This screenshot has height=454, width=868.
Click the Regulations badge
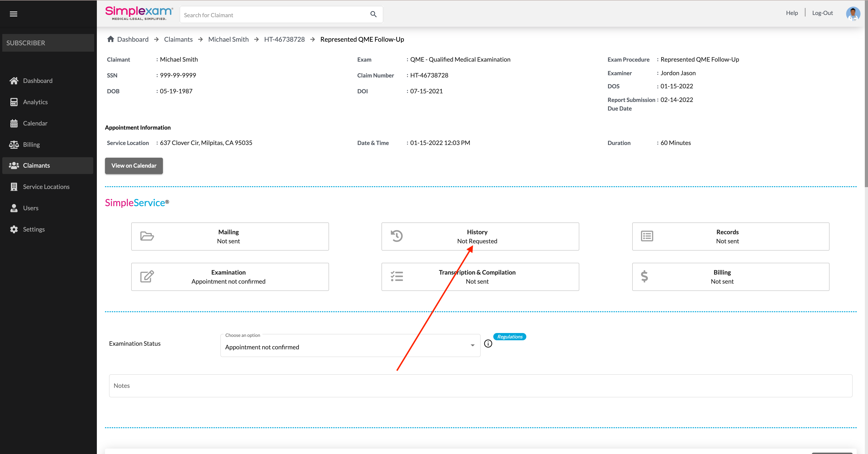click(x=510, y=337)
